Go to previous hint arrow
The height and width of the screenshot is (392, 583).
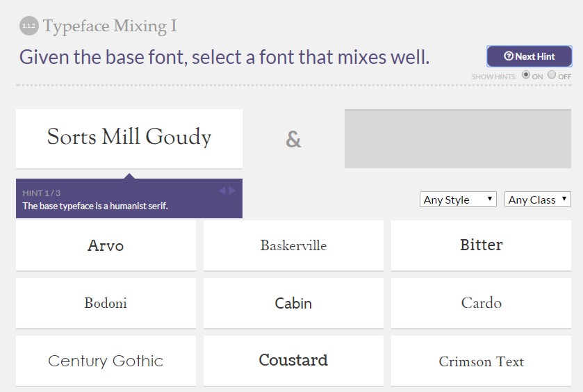point(222,191)
